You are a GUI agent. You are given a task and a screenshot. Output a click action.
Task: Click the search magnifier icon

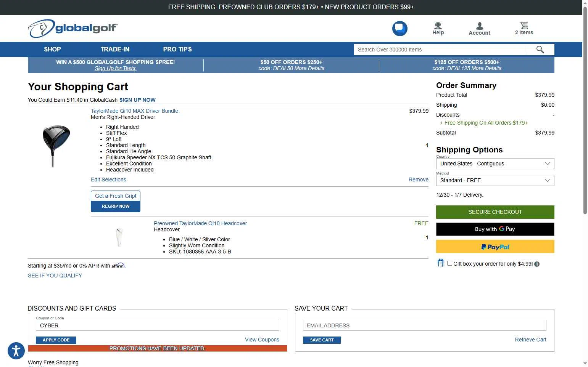point(540,50)
